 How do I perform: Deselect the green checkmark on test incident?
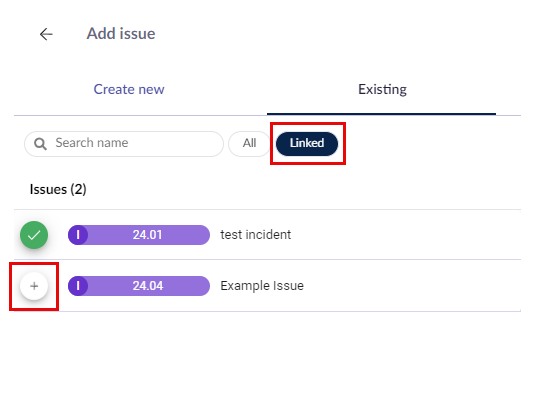tap(34, 235)
